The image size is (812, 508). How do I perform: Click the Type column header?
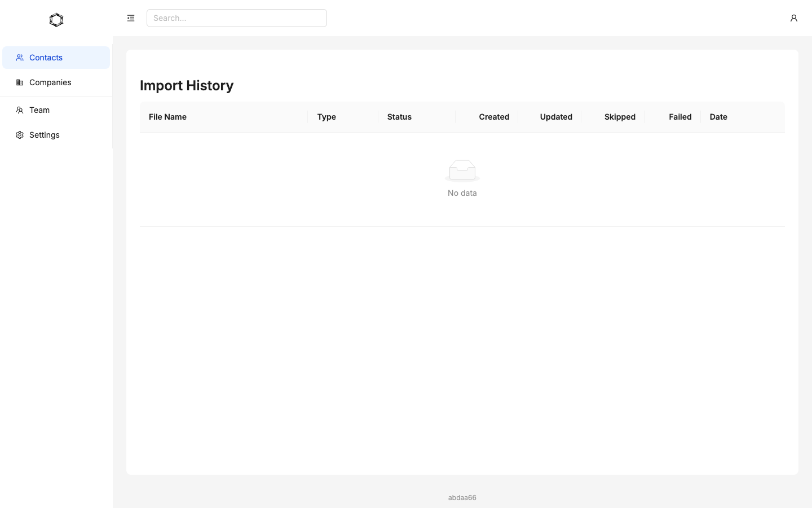coord(343,117)
